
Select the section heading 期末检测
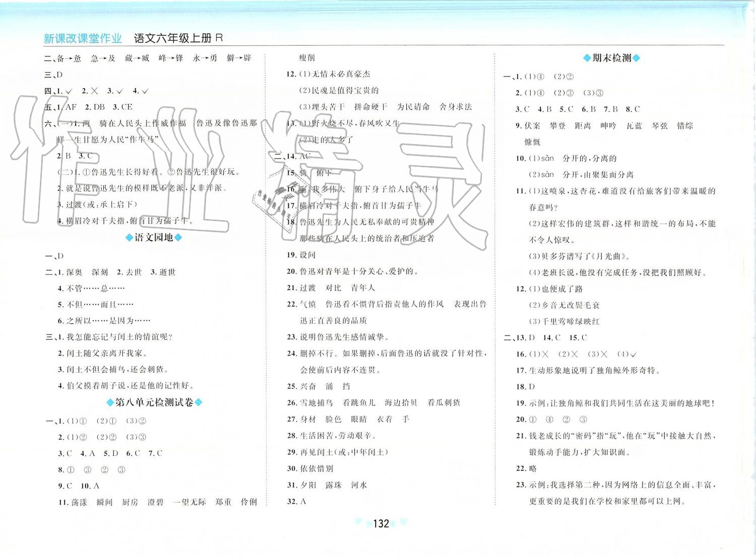[611, 58]
